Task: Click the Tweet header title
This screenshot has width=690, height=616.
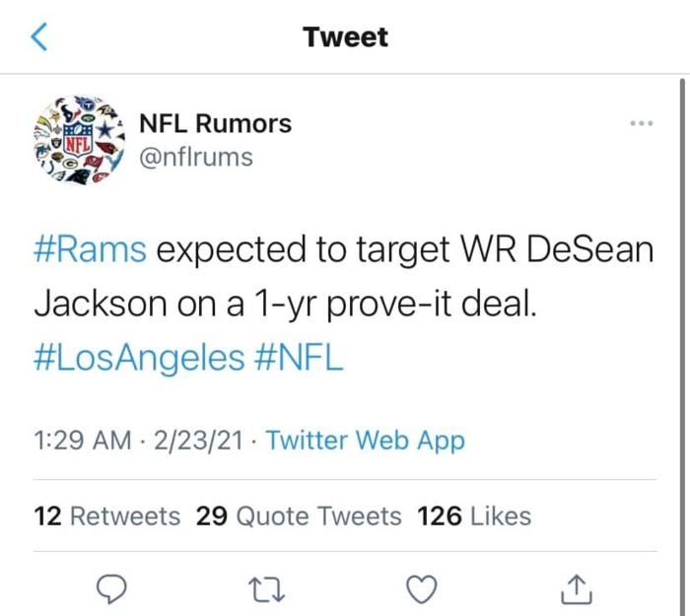Action: [x=345, y=37]
